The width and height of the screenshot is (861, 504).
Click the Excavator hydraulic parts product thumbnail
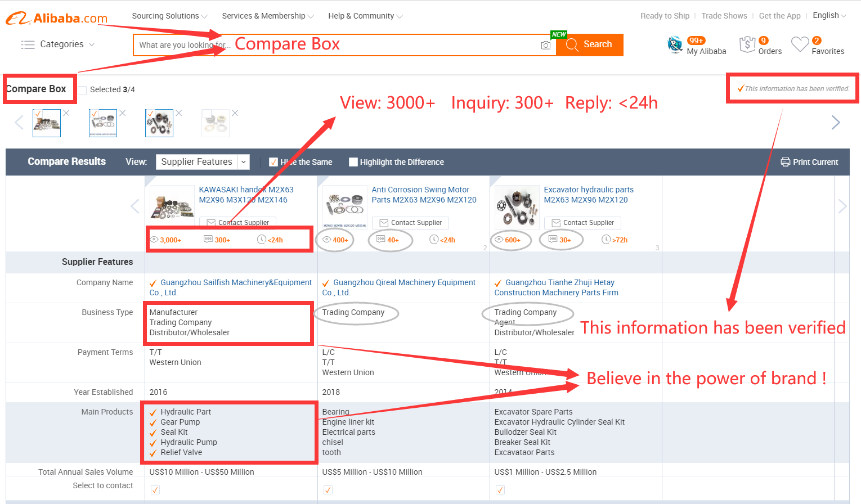517,207
